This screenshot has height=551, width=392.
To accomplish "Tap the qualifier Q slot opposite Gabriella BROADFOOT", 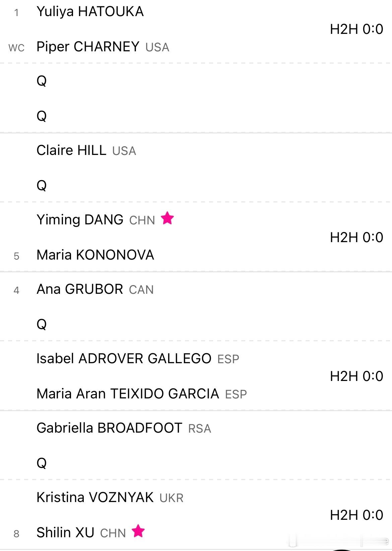I will tap(42, 463).
